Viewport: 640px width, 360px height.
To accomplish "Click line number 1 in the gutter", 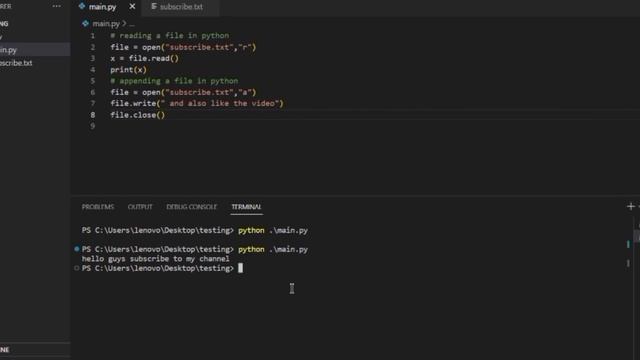I will [x=93, y=36].
